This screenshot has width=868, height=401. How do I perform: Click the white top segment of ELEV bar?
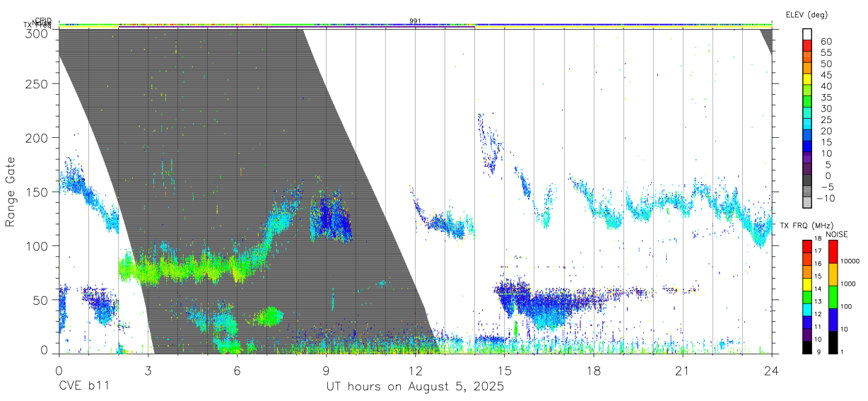807,34
